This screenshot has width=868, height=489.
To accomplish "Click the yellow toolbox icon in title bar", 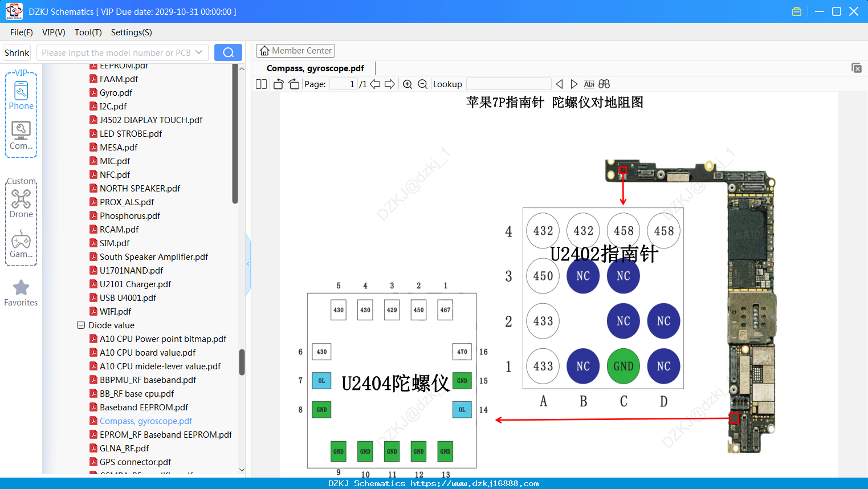I will point(797,11).
